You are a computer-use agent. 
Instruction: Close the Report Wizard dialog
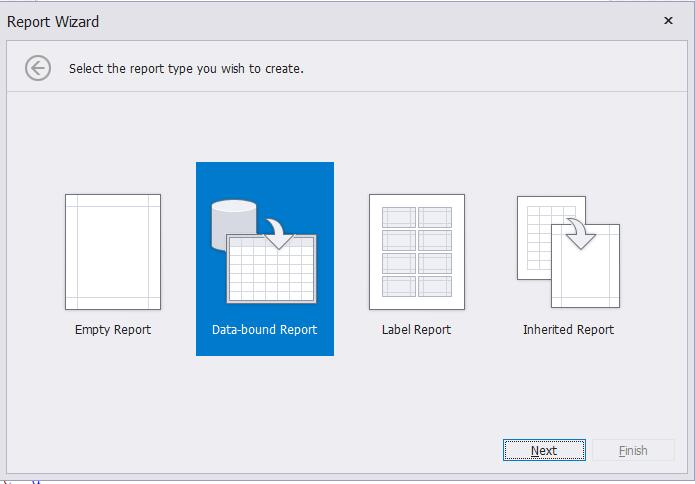[668, 20]
